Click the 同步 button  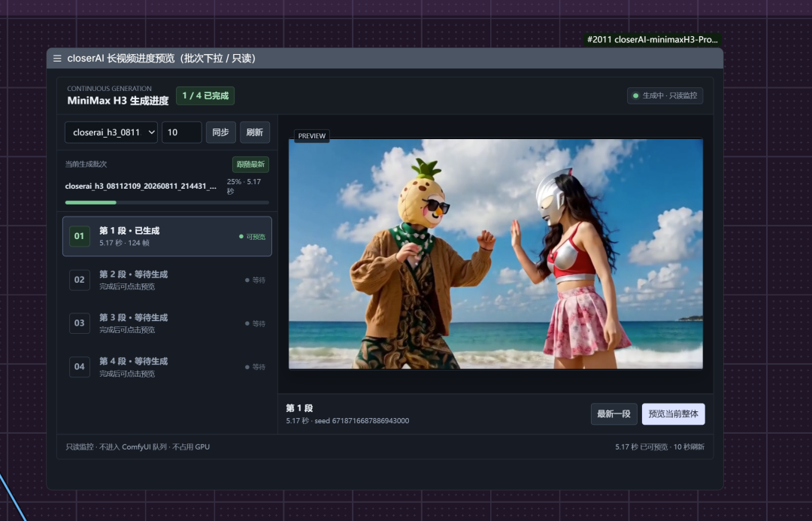tap(220, 132)
